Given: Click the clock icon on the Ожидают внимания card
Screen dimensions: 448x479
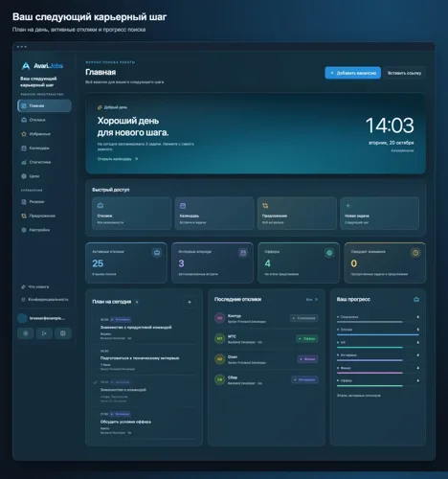Looking at the screenshot, I should point(415,253).
